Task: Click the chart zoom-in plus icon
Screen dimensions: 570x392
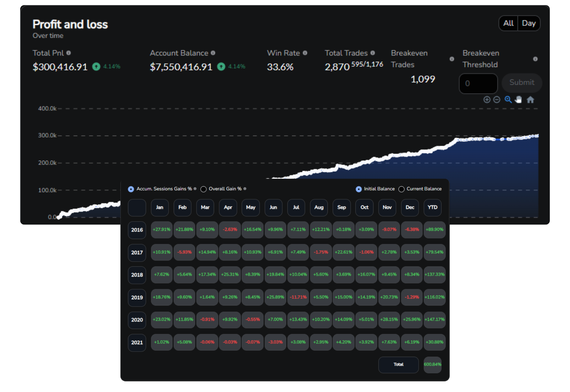Action: (x=487, y=100)
